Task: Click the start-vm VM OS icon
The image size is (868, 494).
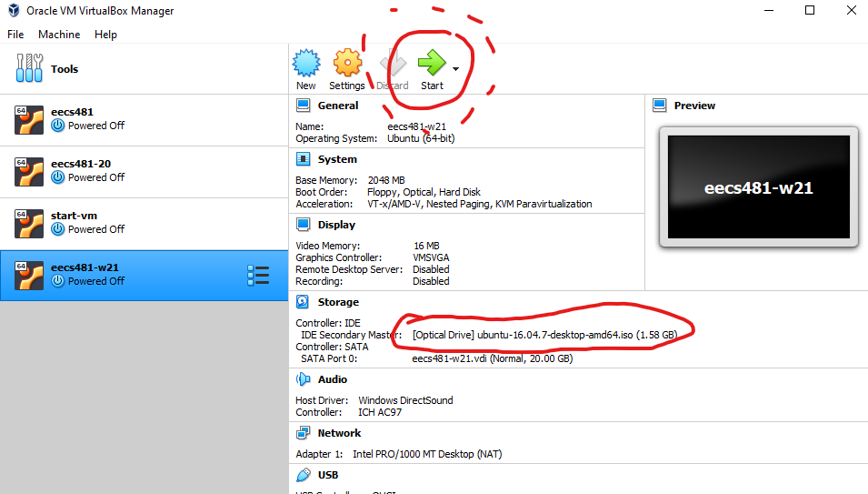Action: (29, 224)
